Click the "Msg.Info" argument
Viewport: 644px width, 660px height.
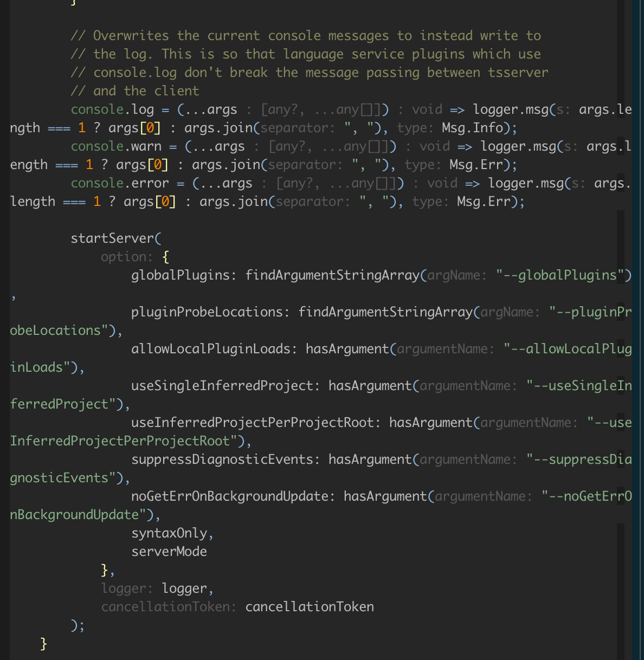point(473,128)
